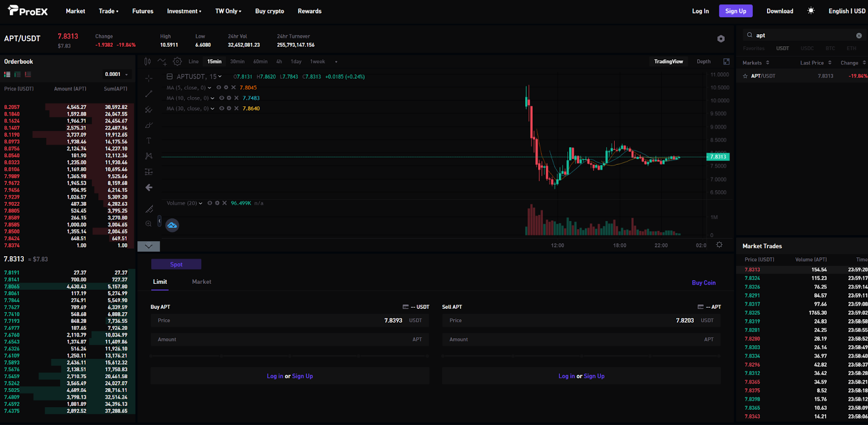This screenshot has height=425, width=868.
Task: Select the crosshair cursor tool
Action: point(149,79)
